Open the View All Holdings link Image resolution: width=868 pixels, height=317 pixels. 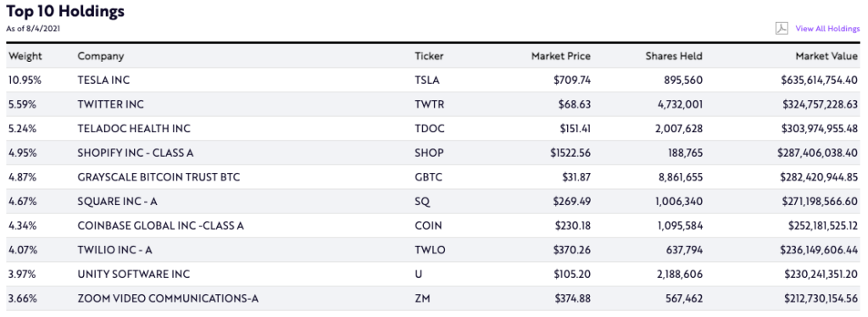click(x=827, y=29)
